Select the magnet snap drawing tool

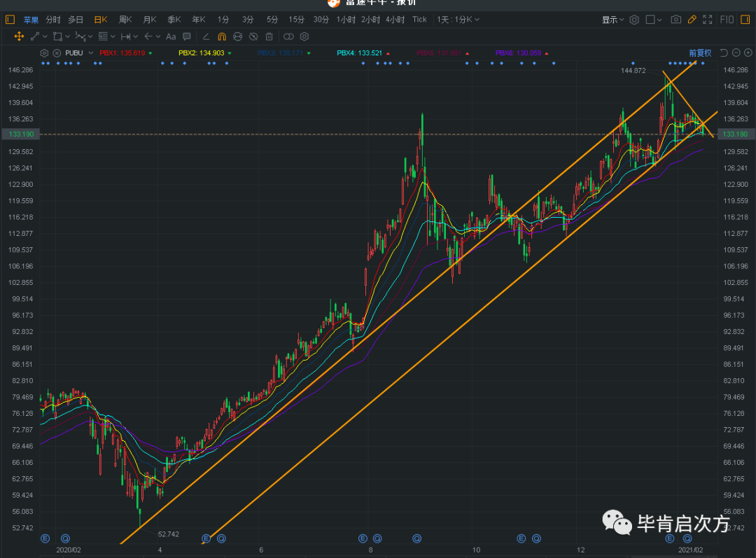pos(223,36)
